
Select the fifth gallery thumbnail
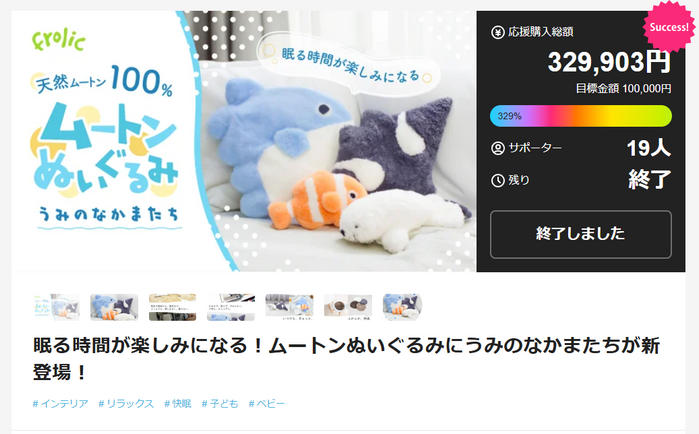pos(289,307)
